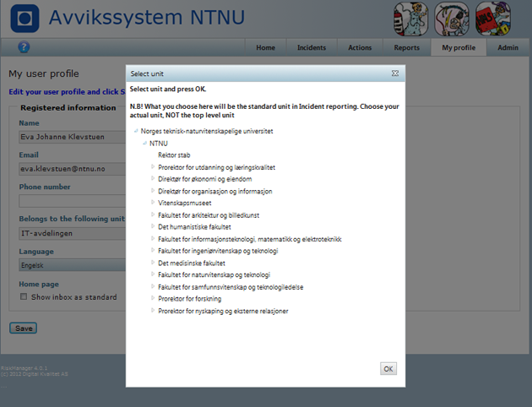The image size is (532, 407).
Task: Go to the Actions tab
Action: point(360,47)
